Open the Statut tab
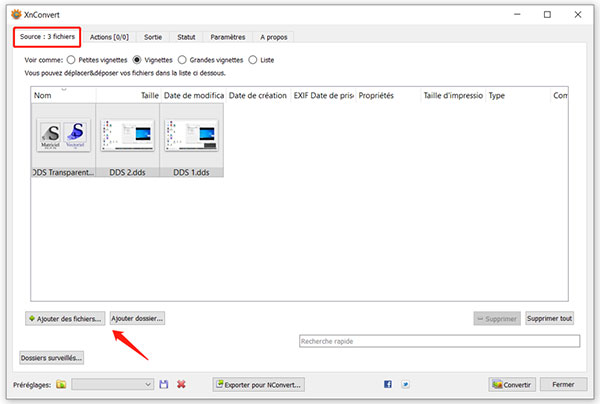 click(186, 37)
